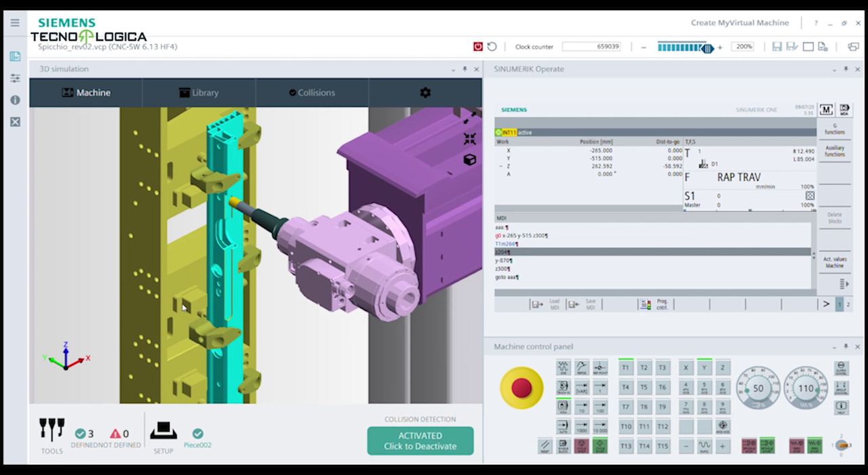Click the fit-to-view icon in 3D view

pos(469,139)
